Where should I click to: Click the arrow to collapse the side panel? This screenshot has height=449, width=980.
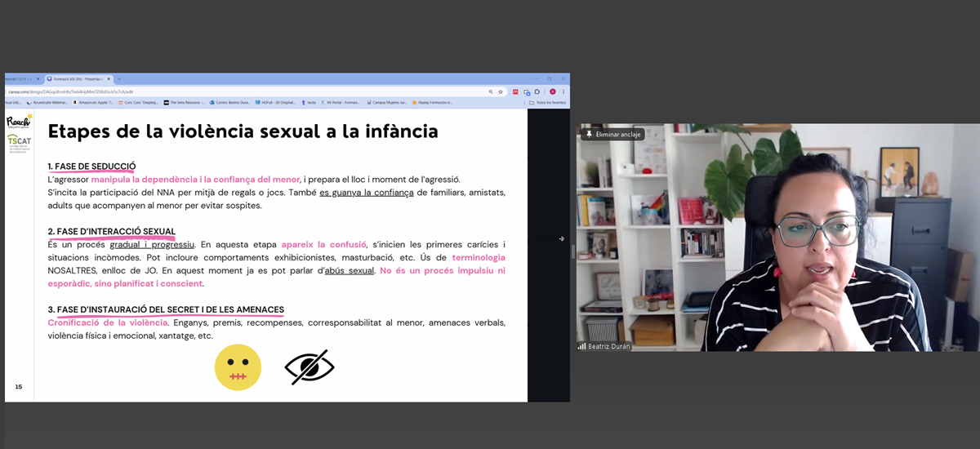[561, 238]
